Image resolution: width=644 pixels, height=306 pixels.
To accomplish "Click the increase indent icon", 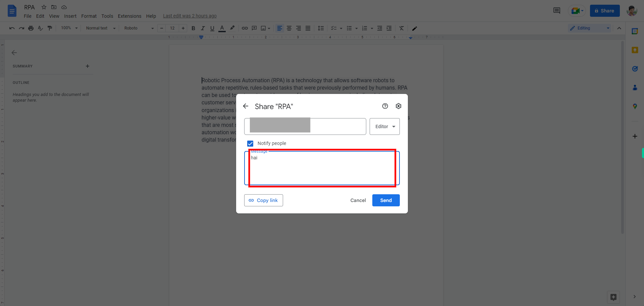I will tap(389, 28).
